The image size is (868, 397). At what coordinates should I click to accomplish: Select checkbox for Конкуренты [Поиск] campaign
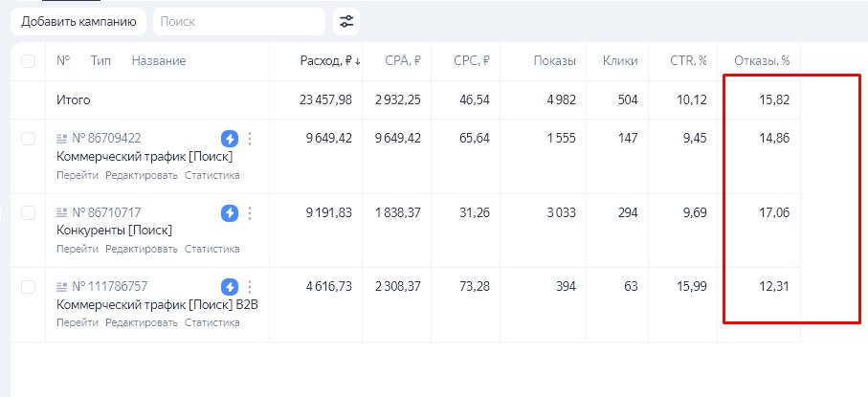point(28,212)
